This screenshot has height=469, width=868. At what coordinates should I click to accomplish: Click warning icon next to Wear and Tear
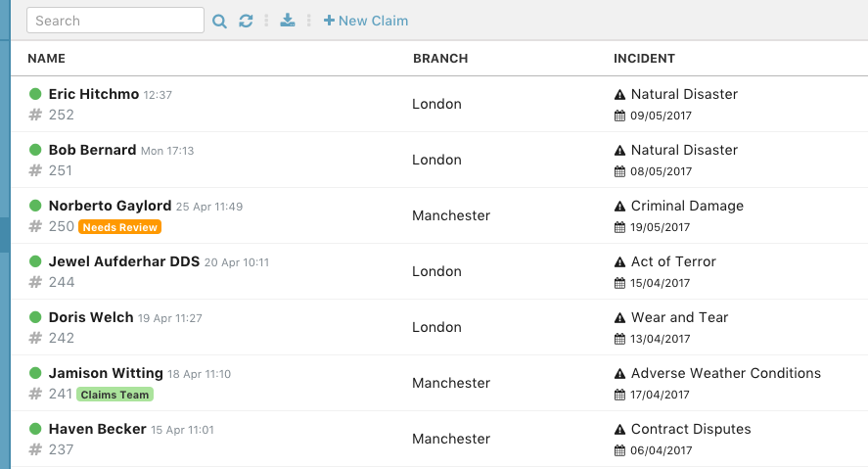(x=620, y=318)
